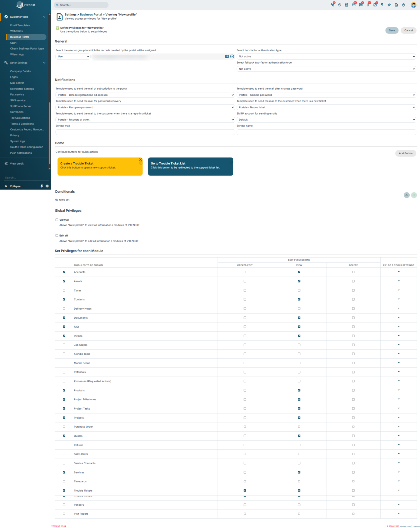The image size is (420, 528).
Task: Open the user record picker list icon
Action: click(227, 56)
